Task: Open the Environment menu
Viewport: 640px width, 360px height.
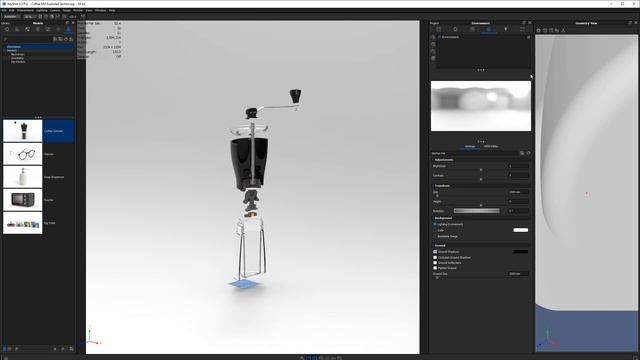Action: (x=25, y=10)
